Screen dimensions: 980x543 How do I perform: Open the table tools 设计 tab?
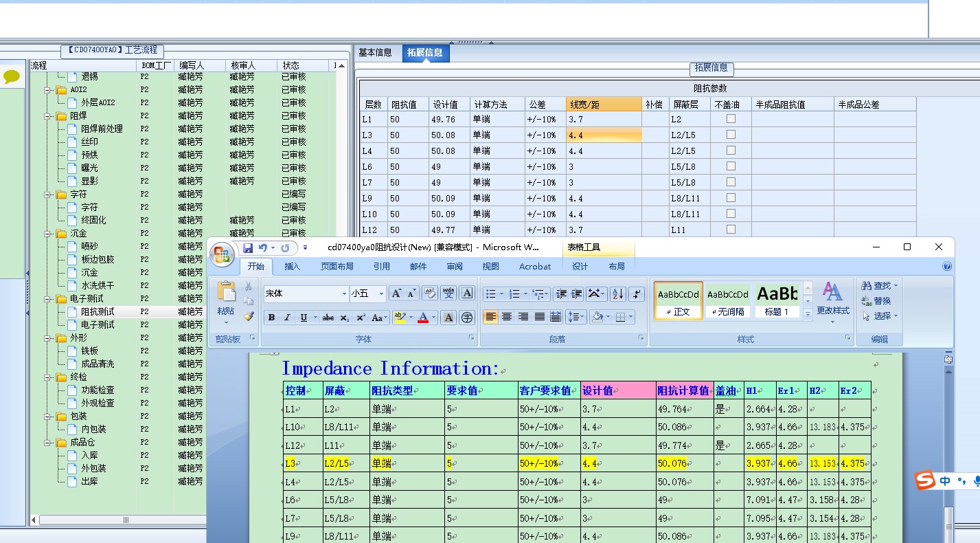coord(580,267)
